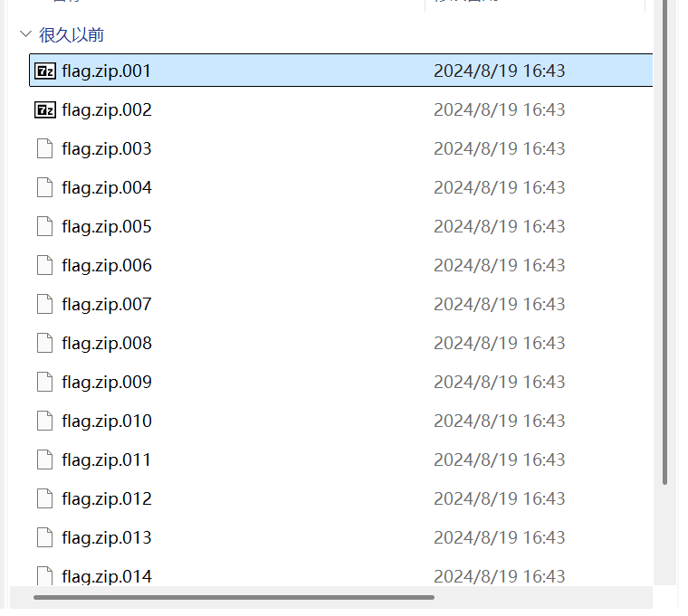Image resolution: width=688 pixels, height=616 pixels.
Task: Select file name flag.zip.002
Action: (x=107, y=110)
